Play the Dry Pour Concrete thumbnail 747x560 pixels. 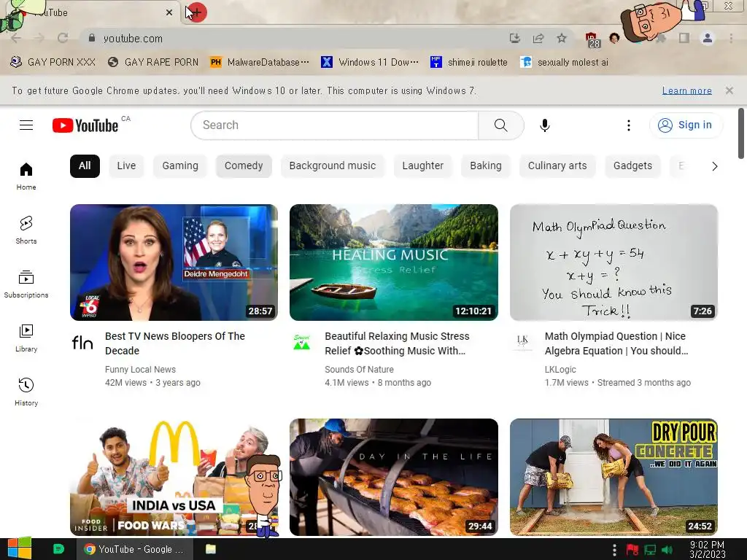(614, 477)
